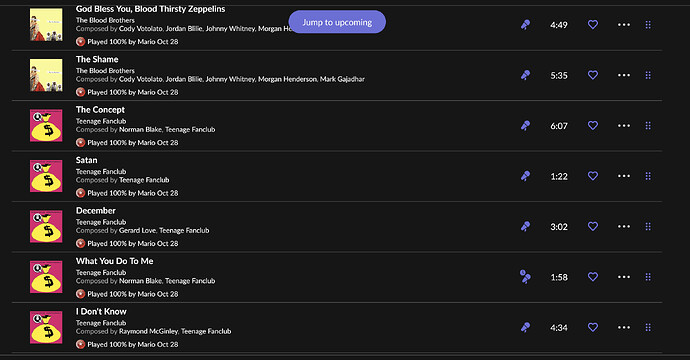Add I Don't Know to favorites
This screenshot has width=690, height=360.
point(593,327)
